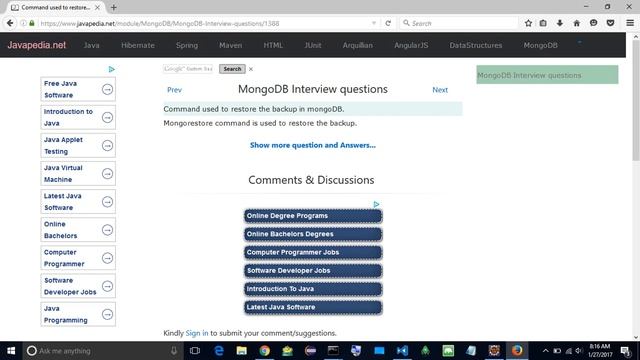Open the downloads arrow icon in toolbar
This screenshot has width=640, height=360.
tap(560, 23)
